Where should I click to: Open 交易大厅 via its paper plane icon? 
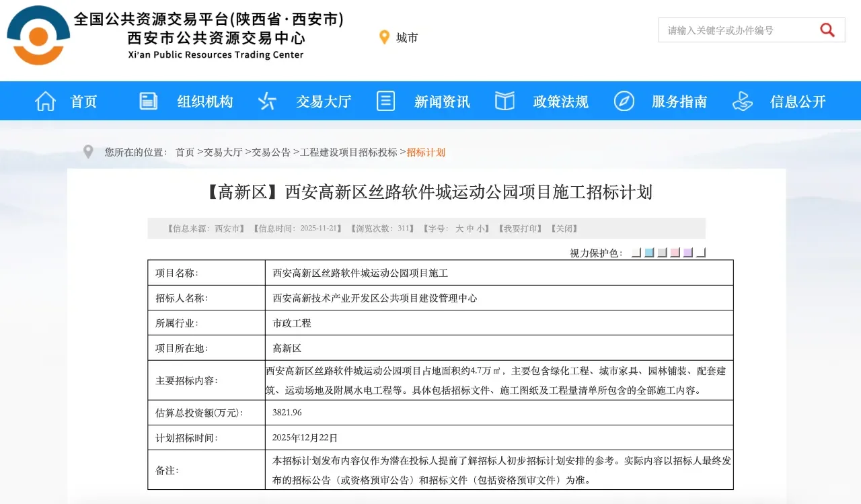tap(266, 101)
